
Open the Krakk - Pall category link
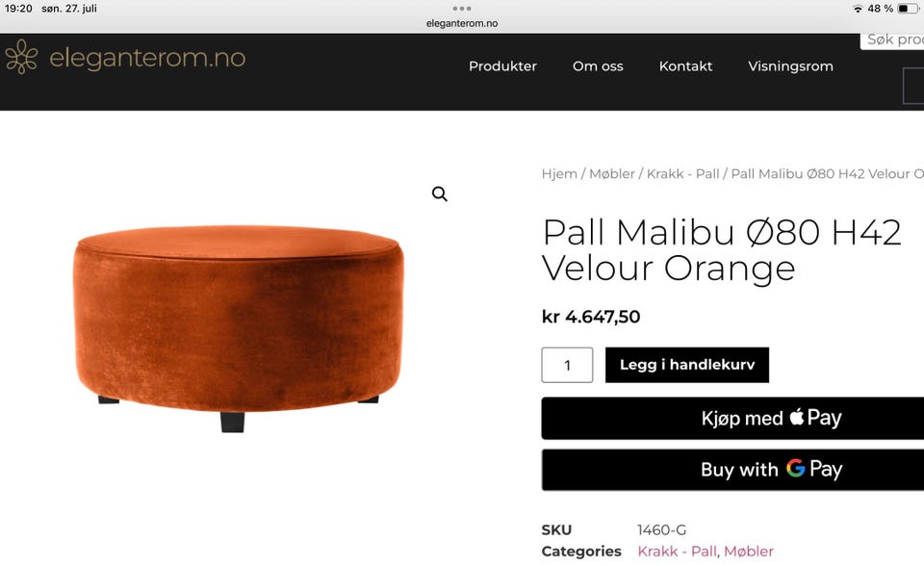[677, 552]
